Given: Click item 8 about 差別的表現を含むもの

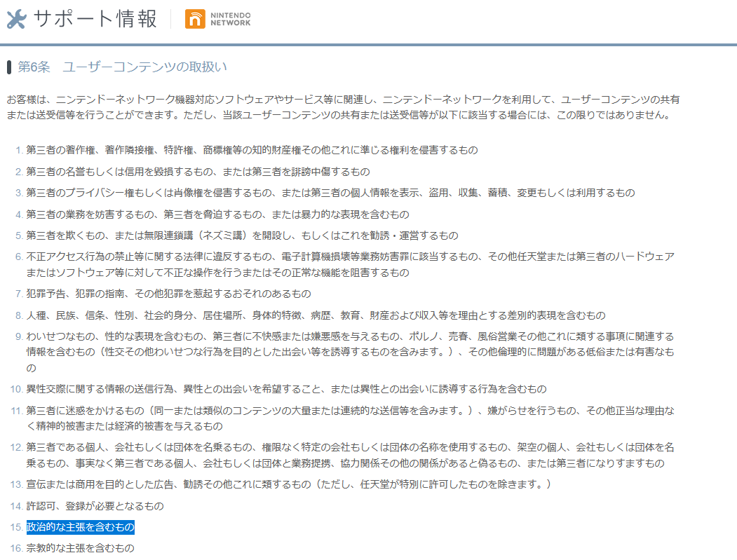Looking at the screenshot, I should click(316, 315).
